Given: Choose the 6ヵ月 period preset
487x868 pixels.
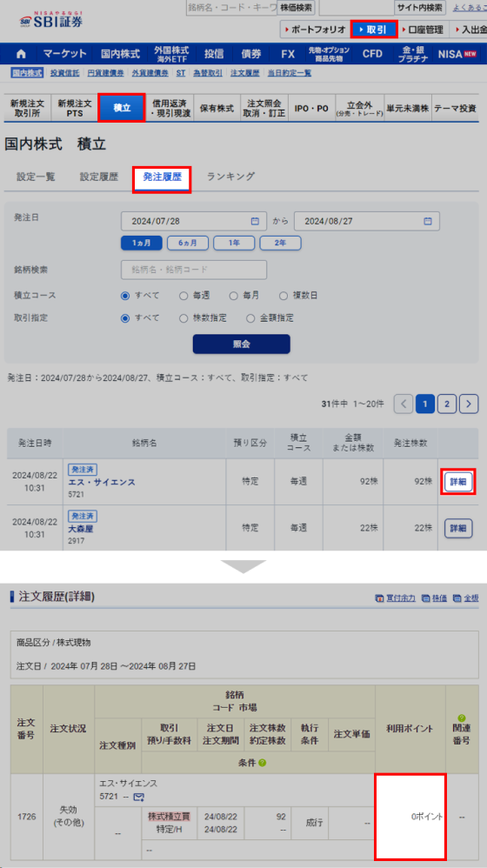Looking at the screenshot, I should [188, 243].
